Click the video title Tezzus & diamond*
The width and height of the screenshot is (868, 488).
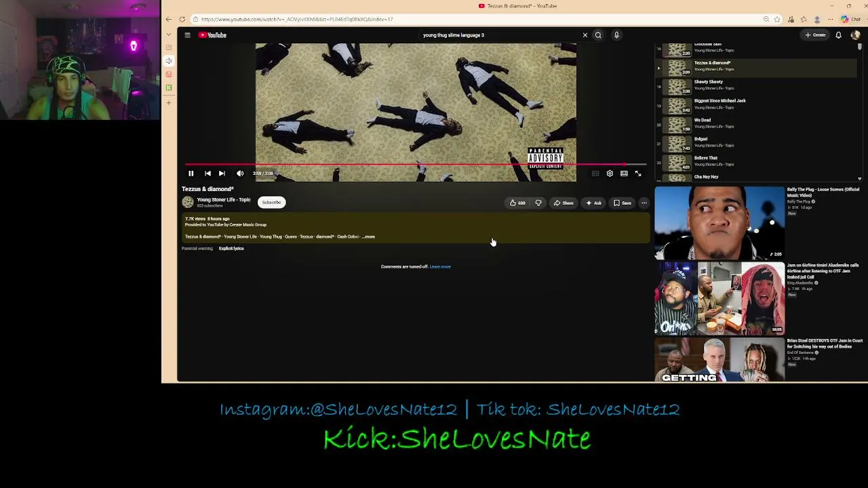(x=208, y=189)
